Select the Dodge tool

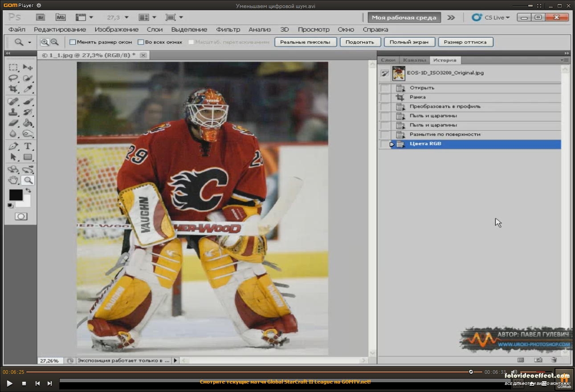coord(28,133)
